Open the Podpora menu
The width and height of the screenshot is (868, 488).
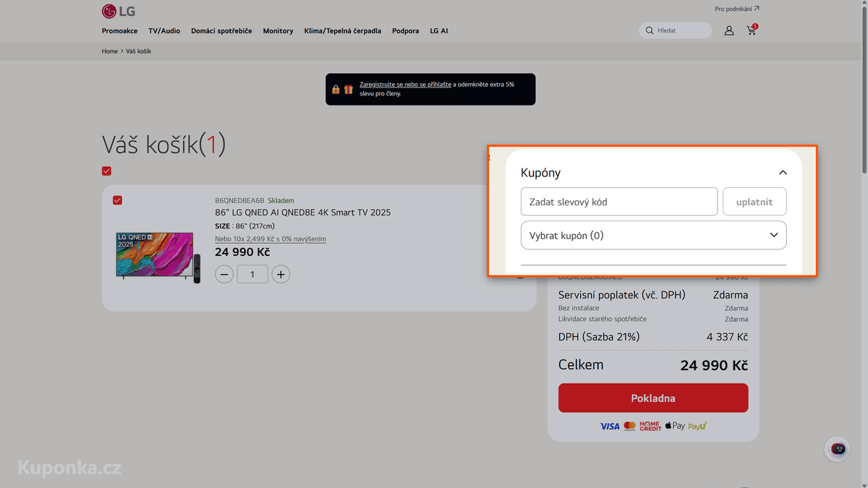click(x=405, y=31)
